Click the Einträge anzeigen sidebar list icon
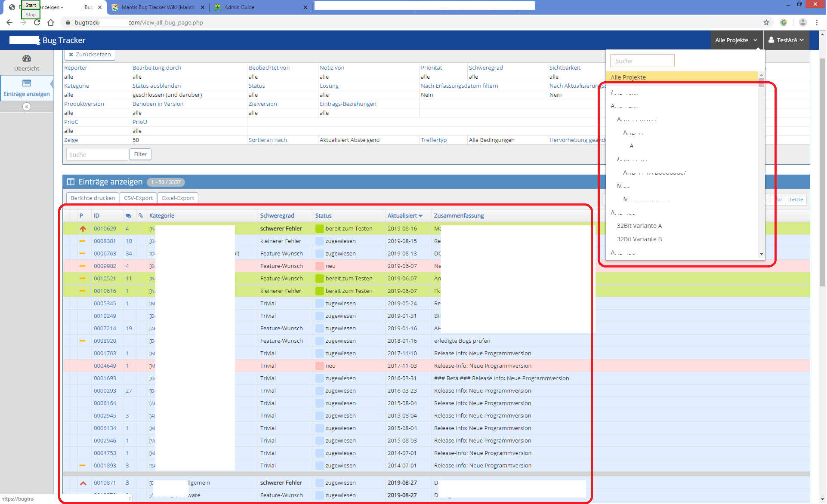The height and width of the screenshot is (504, 827). pyautogui.click(x=27, y=83)
